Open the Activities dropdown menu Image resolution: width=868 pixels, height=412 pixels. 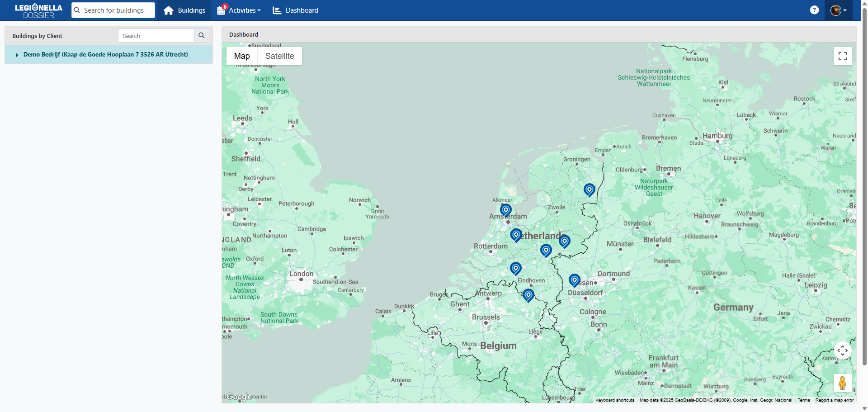tap(240, 10)
